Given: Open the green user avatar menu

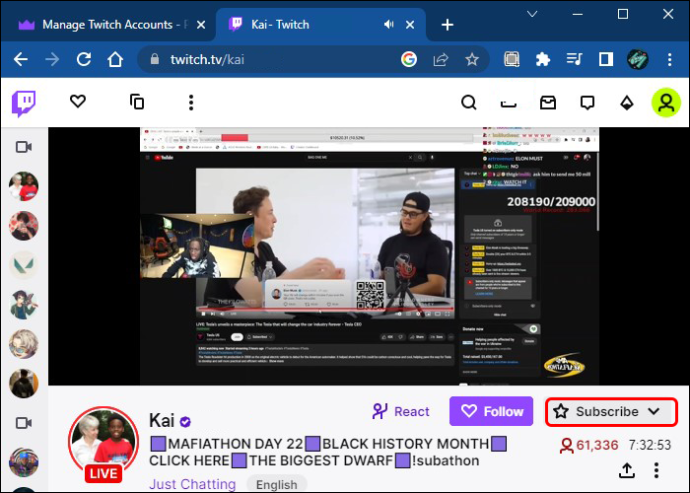Looking at the screenshot, I should (666, 103).
